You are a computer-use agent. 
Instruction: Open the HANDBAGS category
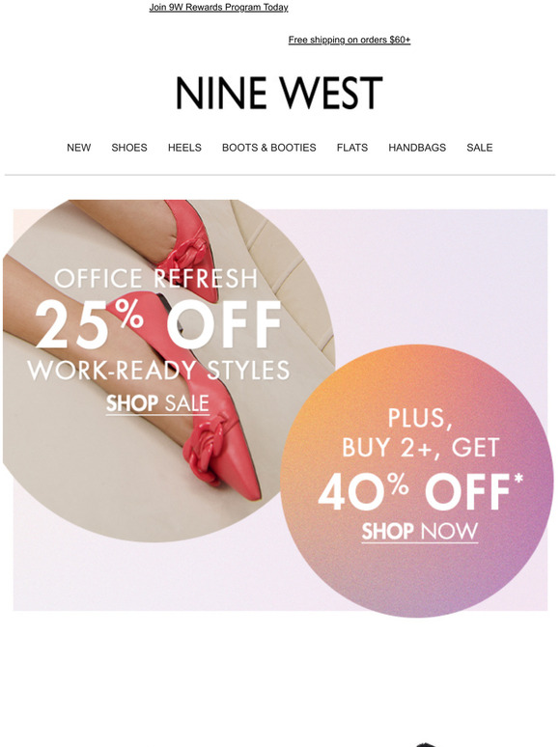[417, 148]
